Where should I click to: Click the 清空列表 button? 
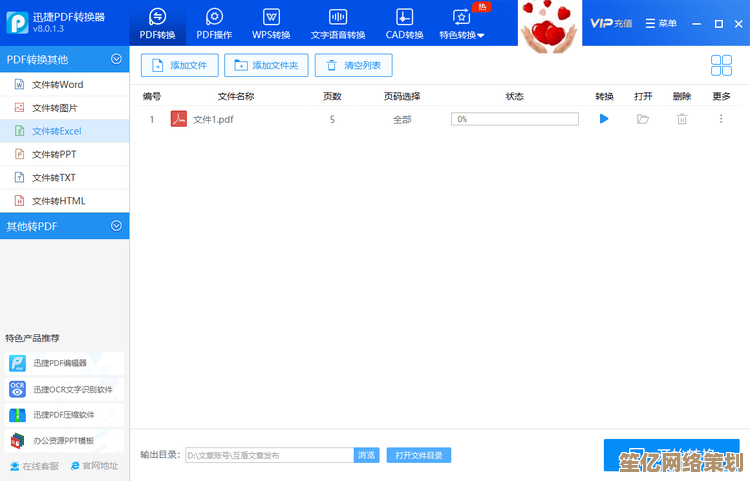pyautogui.click(x=353, y=65)
